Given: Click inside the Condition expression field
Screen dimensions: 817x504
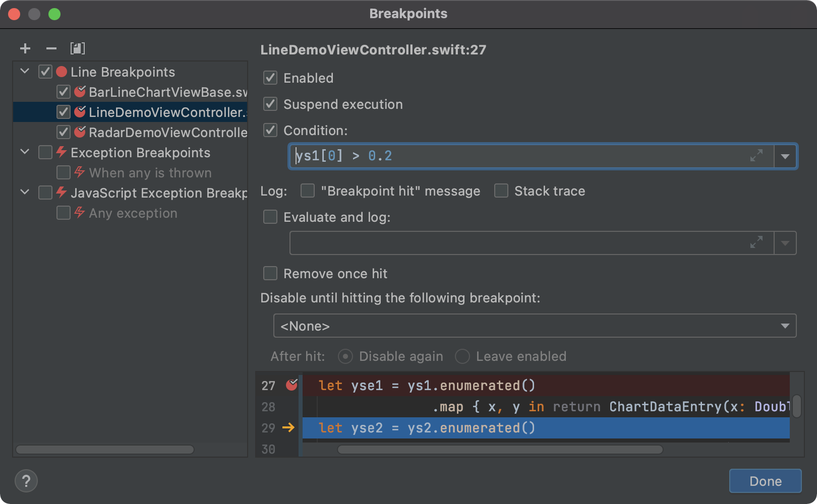Looking at the screenshot, I should tap(519, 156).
